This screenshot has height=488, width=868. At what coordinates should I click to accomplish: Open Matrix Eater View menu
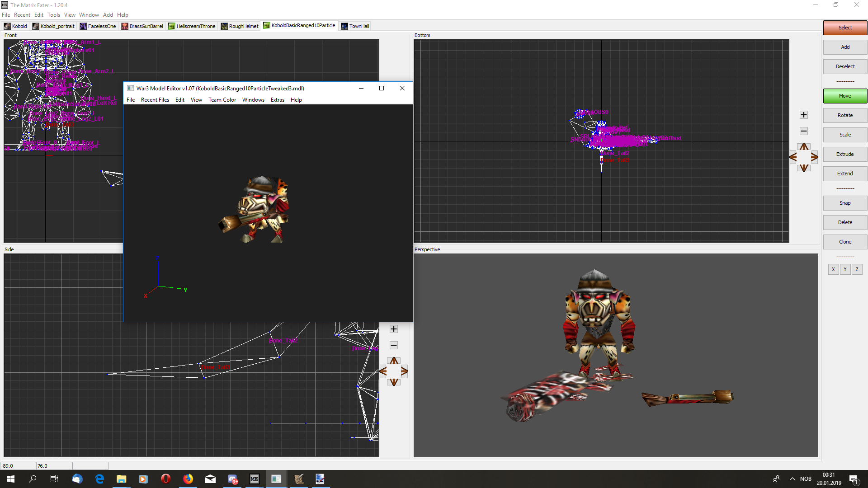[70, 15]
